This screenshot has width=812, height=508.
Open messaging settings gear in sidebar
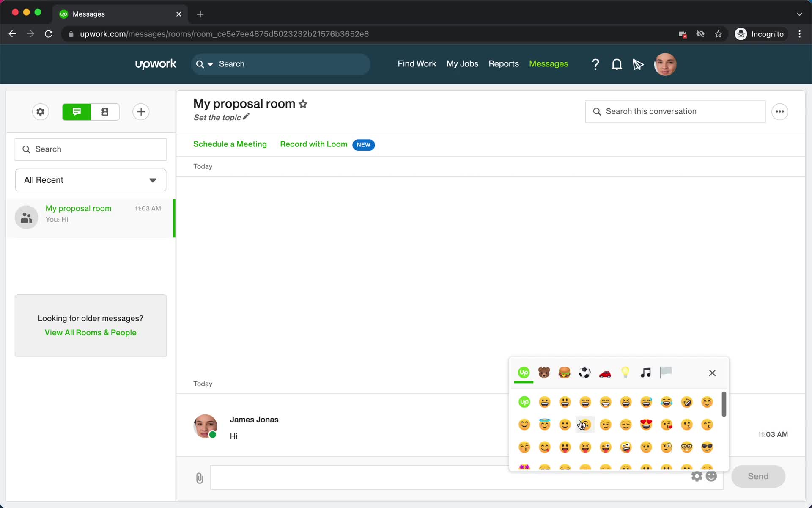click(x=41, y=112)
